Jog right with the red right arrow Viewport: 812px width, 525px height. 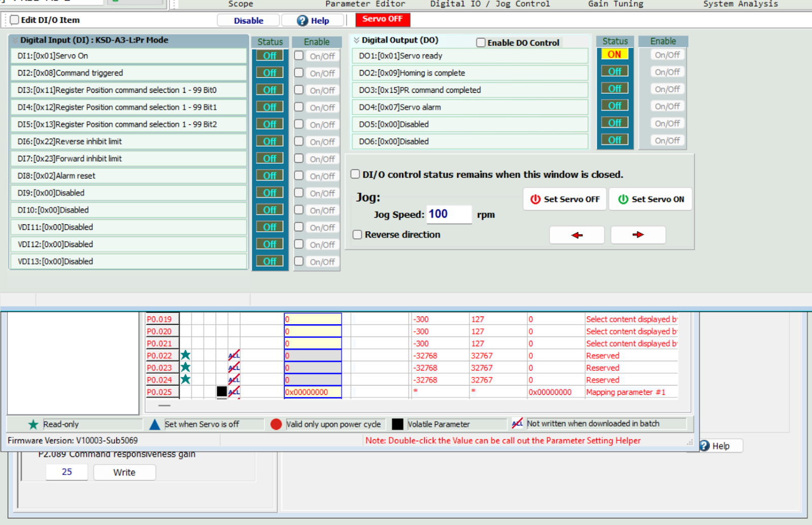[638, 235]
